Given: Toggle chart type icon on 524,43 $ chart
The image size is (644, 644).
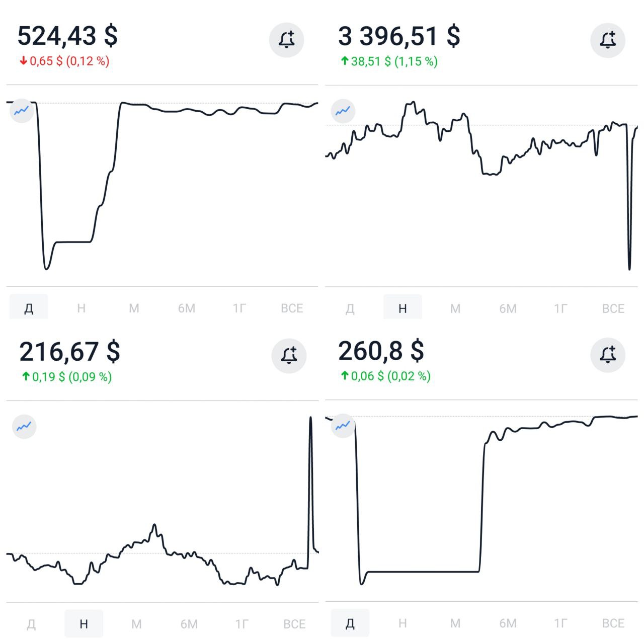Looking at the screenshot, I should coord(22,111).
